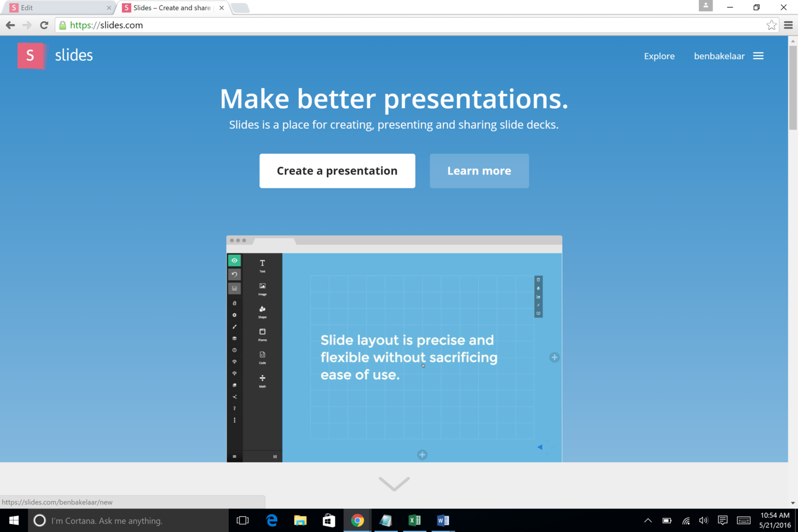Open the Windows Store taskbar icon

pos(329,520)
